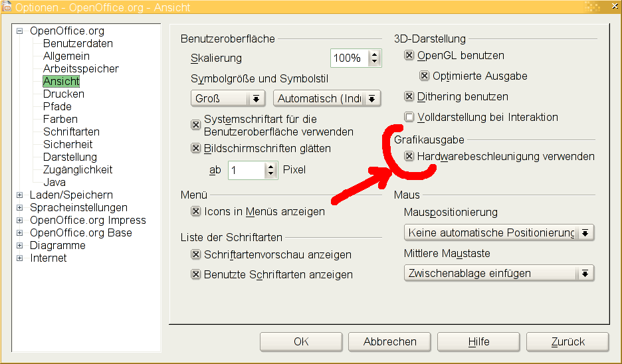The width and height of the screenshot is (622, 364).
Task: Collapse the OpenOffice.org tree node
Action: click(x=20, y=31)
